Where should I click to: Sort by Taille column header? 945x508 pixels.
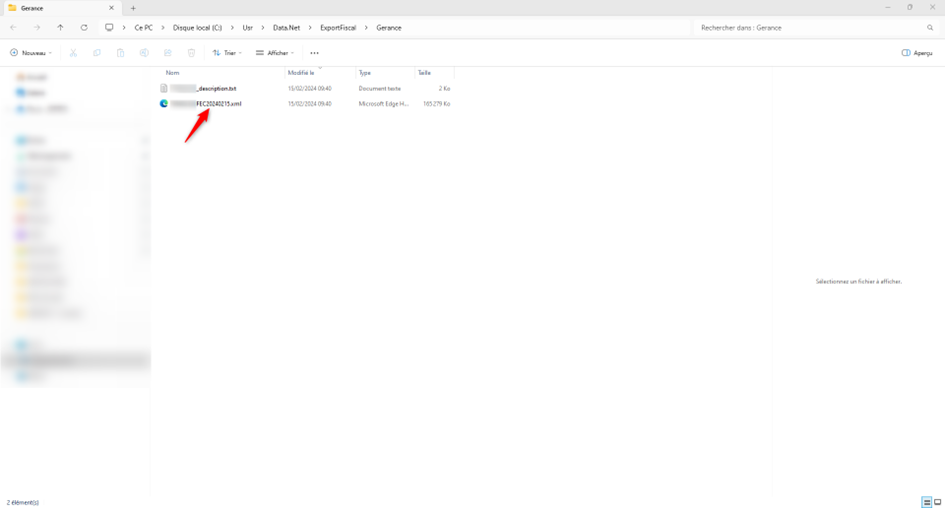424,73
